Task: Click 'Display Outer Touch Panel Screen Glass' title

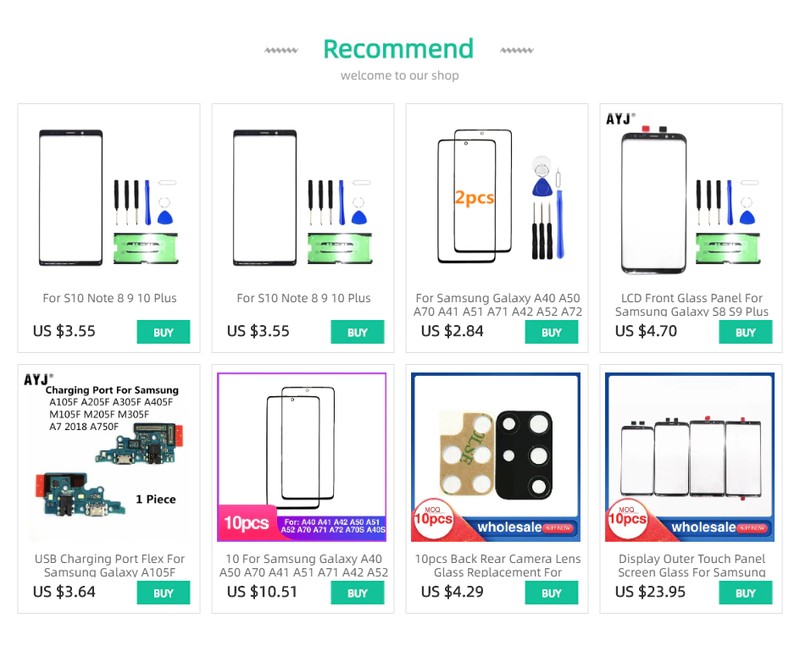Action: (x=690, y=566)
